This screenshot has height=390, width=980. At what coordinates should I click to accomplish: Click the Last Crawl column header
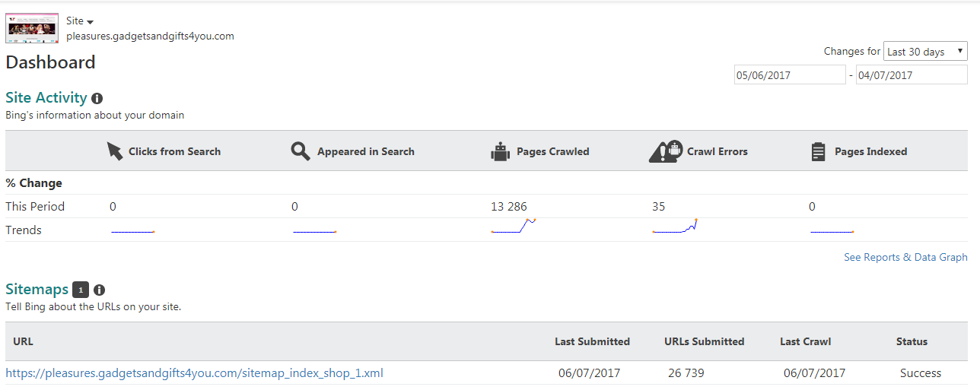[x=805, y=341]
